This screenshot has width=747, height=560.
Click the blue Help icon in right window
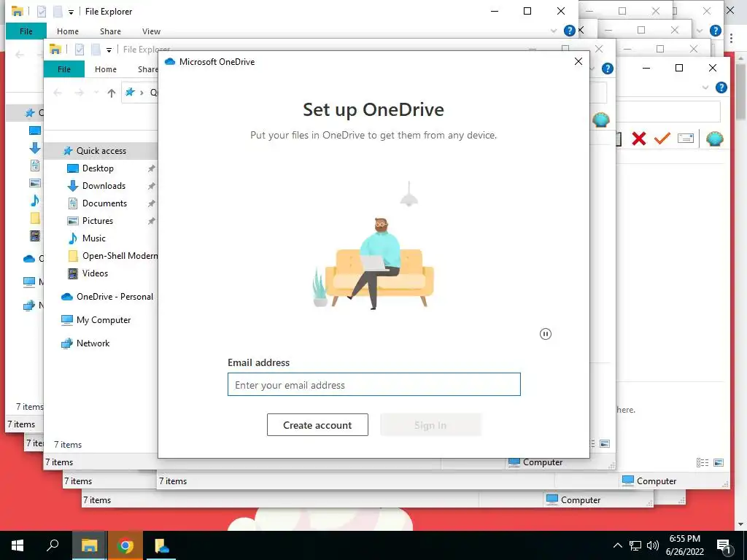721,87
